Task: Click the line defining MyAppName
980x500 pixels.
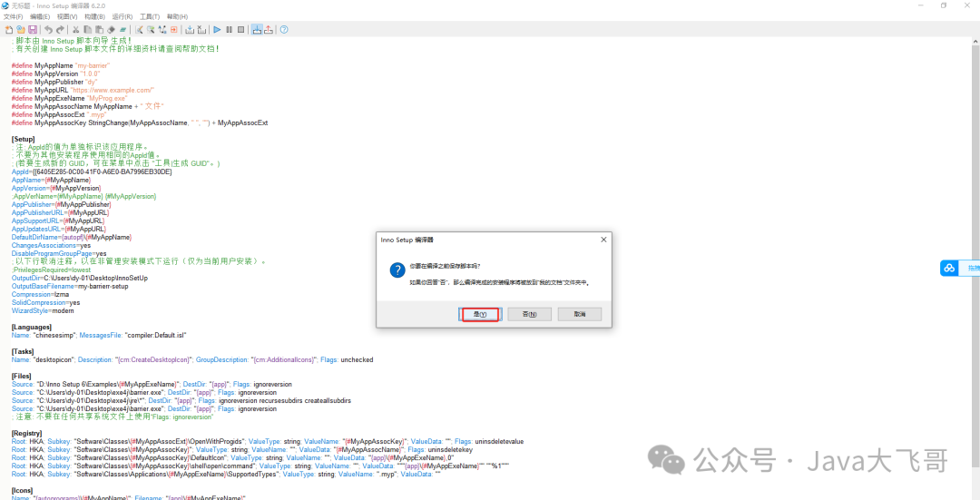Action: (x=62, y=65)
